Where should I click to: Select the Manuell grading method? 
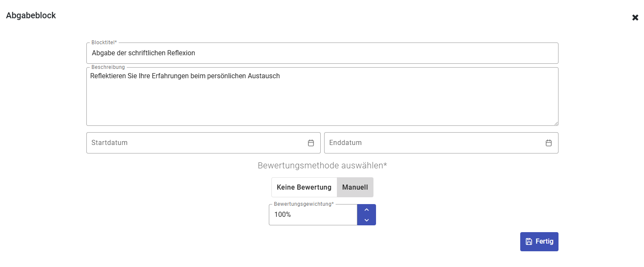click(355, 187)
